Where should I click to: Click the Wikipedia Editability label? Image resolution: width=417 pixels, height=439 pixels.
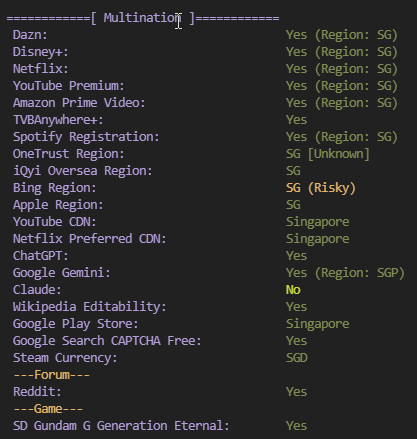click(x=90, y=307)
